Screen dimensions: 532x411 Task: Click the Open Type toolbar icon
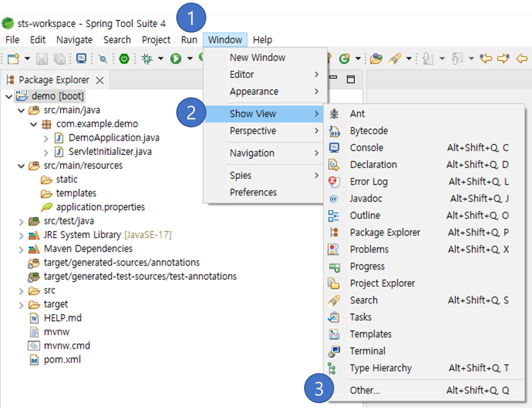376,59
